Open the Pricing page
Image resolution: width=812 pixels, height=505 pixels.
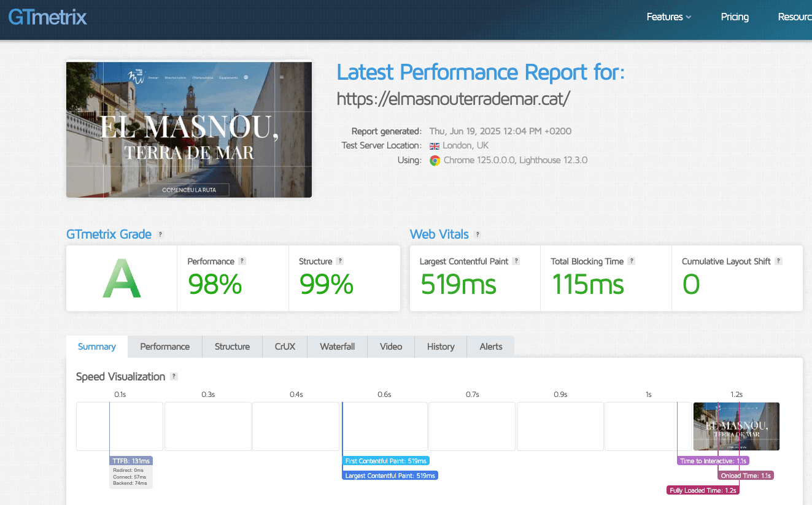[735, 17]
